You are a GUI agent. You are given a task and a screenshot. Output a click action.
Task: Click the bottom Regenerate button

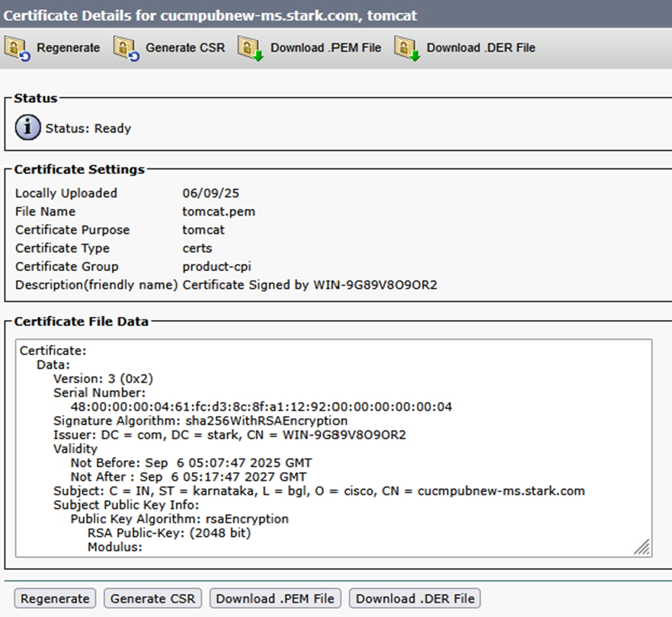pyautogui.click(x=55, y=599)
